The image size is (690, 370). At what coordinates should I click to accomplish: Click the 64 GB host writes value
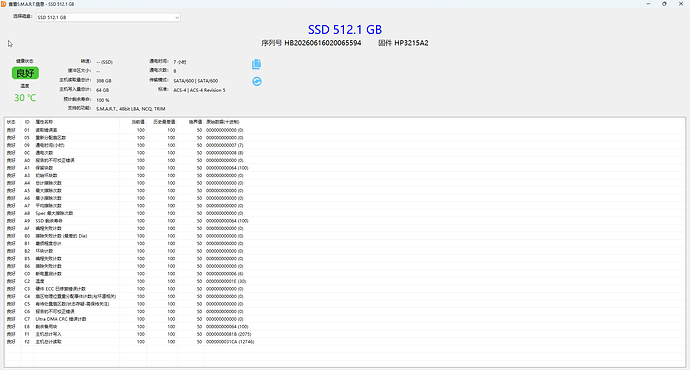103,90
